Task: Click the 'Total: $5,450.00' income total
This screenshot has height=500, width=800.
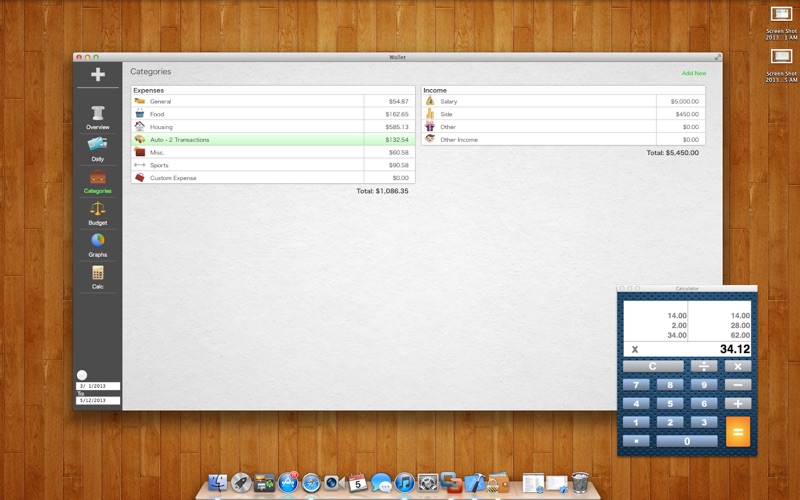Action: 672,153
